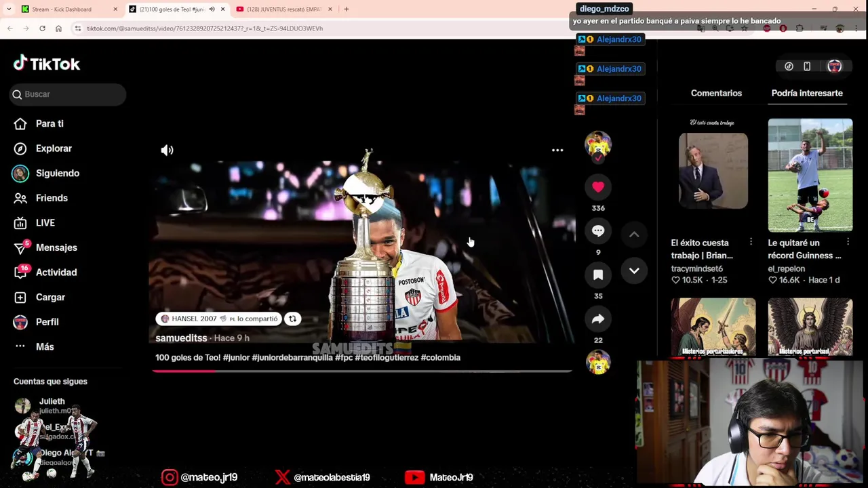Viewport: 868px width, 488px height.
Task: Open the tab search dropdown arrow
Action: (x=8, y=9)
